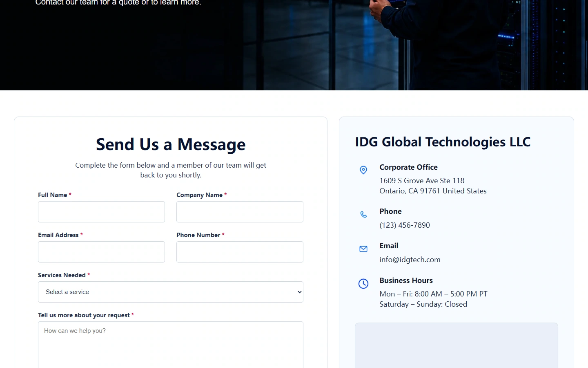This screenshot has height=368, width=588.
Task: Click the Mon – Fri: 8:00 AM – 5:00 PM PT text
Action: [x=433, y=294]
